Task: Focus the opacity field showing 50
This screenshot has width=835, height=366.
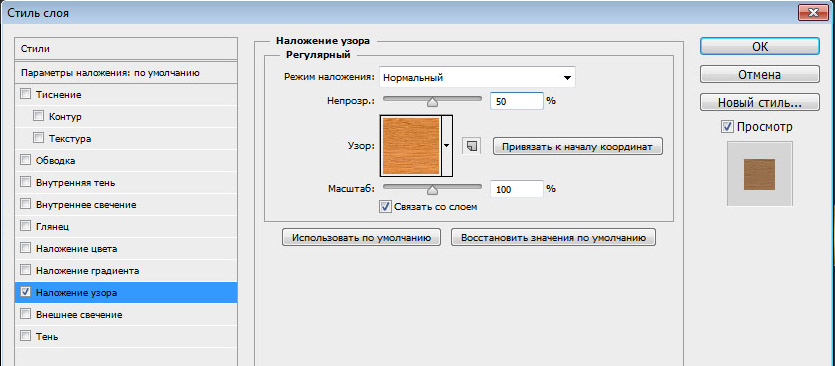Action: click(x=517, y=101)
